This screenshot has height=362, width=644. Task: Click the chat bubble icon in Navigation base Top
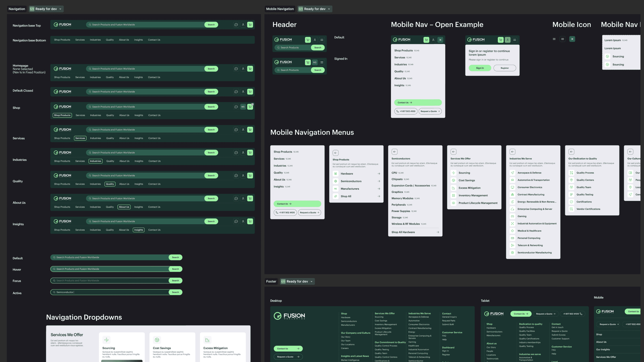point(236,25)
